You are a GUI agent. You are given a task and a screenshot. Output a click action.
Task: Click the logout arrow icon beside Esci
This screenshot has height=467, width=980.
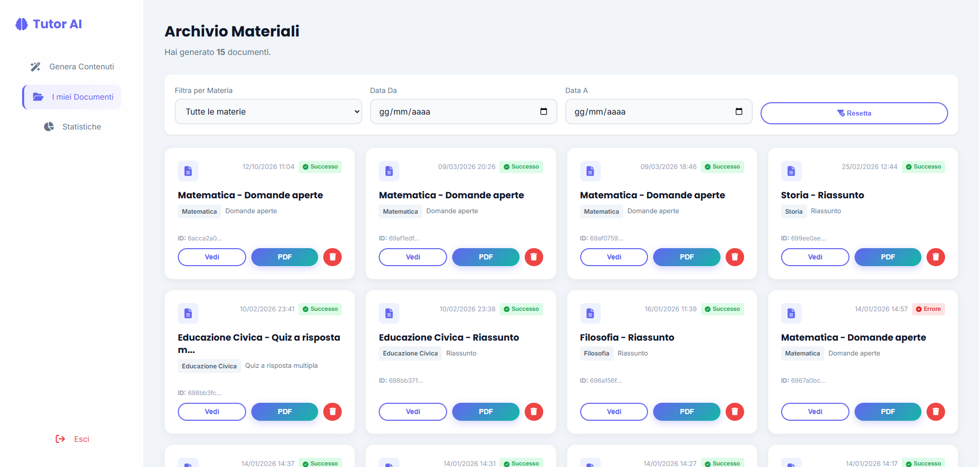(60, 439)
